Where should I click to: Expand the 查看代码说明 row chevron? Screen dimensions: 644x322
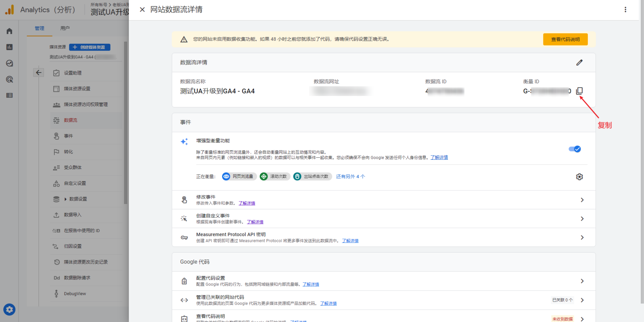click(582, 319)
